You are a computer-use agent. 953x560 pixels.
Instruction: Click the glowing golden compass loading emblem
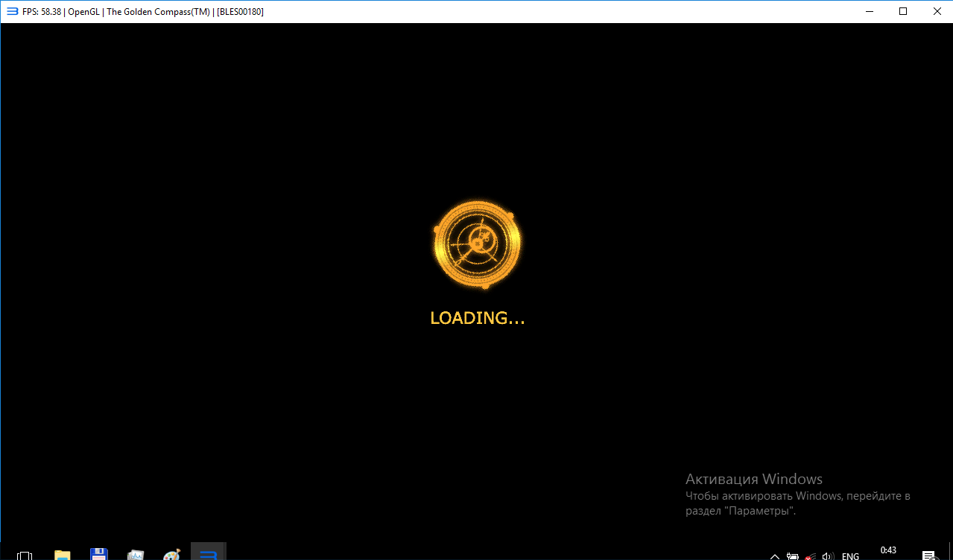tap(478, 244)
